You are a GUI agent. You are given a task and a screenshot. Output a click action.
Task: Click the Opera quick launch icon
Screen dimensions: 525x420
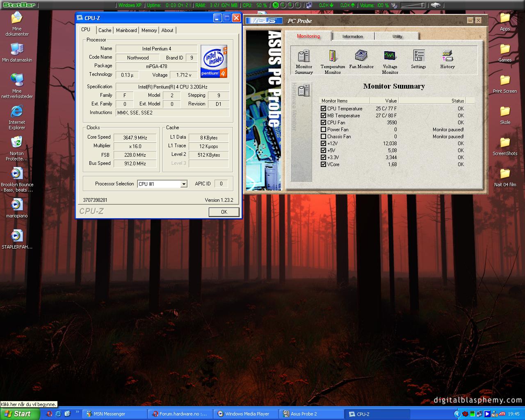point(50,414)
